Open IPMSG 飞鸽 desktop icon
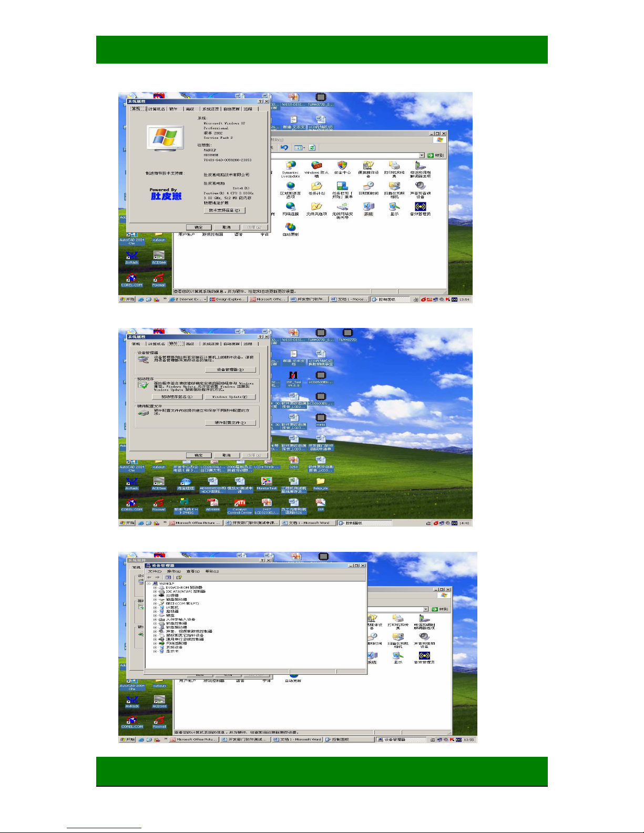 point(186,507)
